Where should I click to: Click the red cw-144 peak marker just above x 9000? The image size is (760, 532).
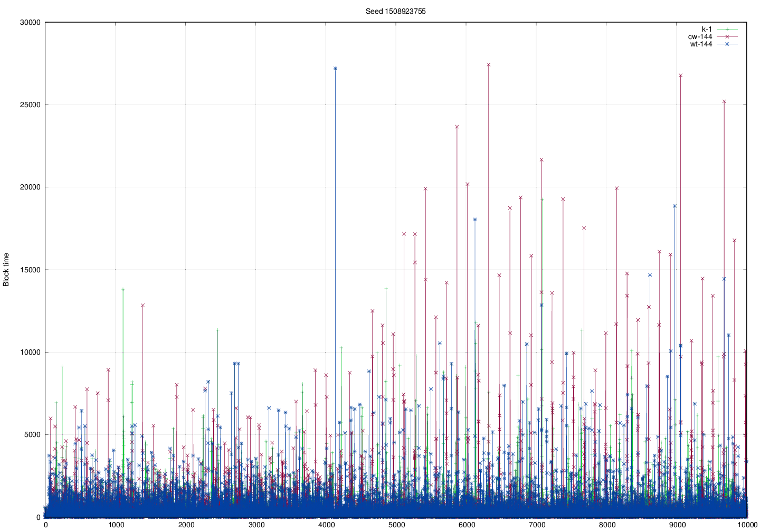(x=680, y=75)
